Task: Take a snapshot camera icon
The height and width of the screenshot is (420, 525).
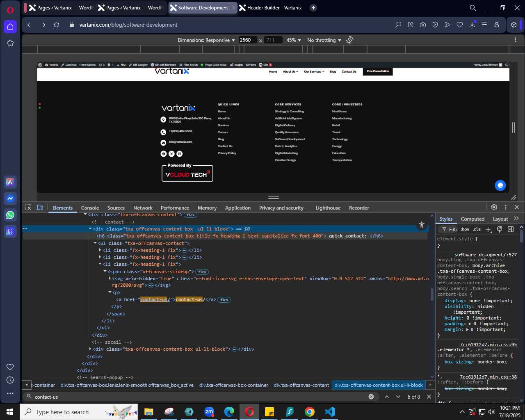Action: point(423,25)
